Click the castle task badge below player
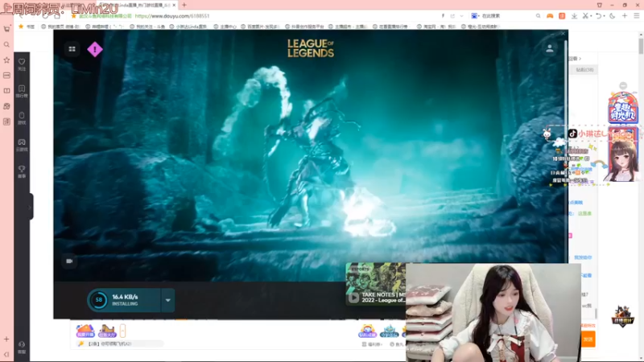This screenshot has width=644, height=362. (x=107, y=331)
